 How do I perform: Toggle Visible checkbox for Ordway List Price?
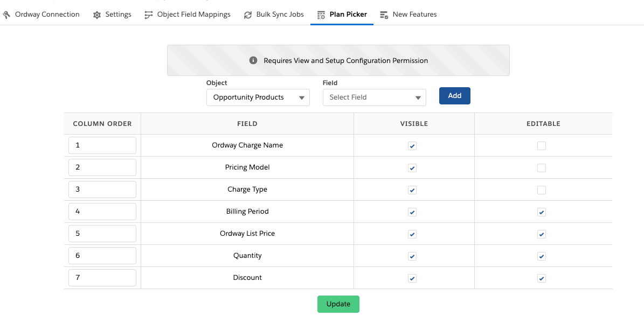(x=412, y=234)
